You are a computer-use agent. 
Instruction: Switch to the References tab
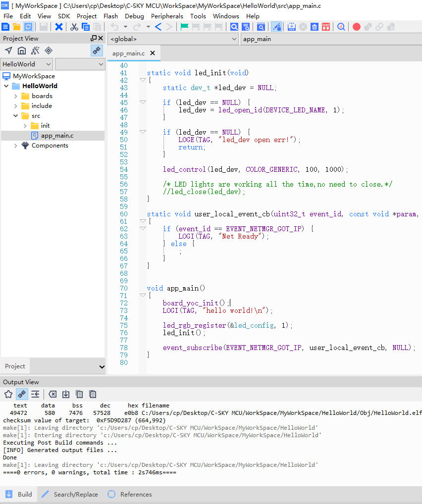pos(130,495)
